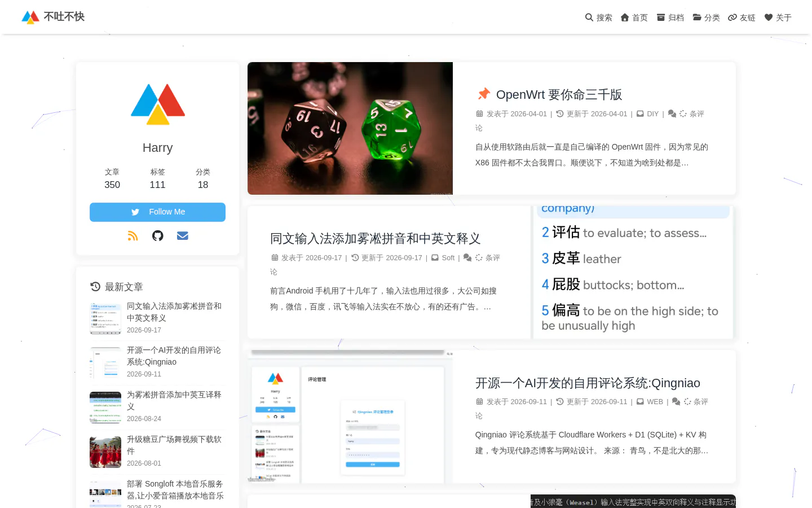Click the email envelope icon
The width and height of the screenshot is (812, 508).
click(183, 236)
